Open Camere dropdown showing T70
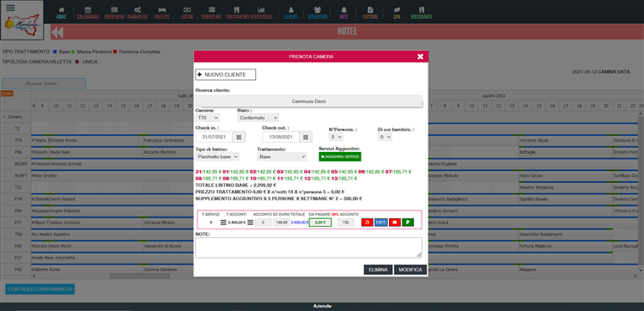 coord(208,118)
